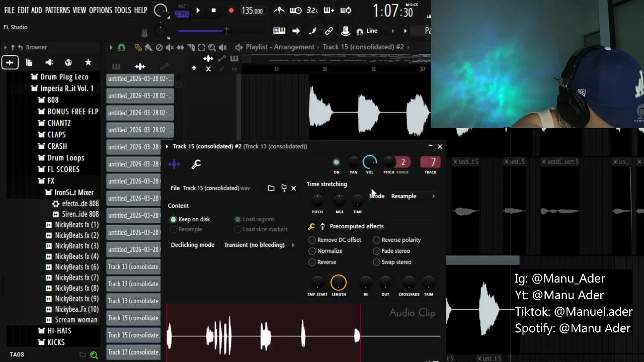Enable Reverse polarity
Viewport: 644px width, 362px height.
(x=397, y=240)
